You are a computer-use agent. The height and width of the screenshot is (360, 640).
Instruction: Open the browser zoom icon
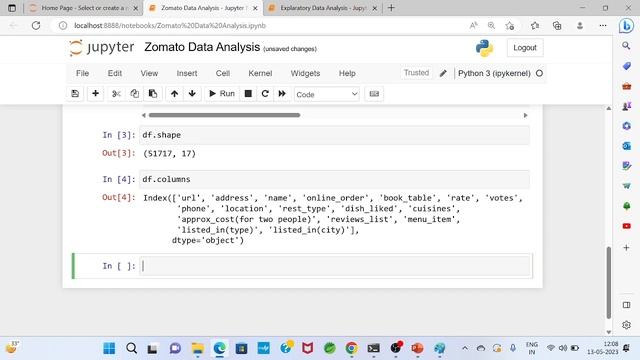point(491,25)
